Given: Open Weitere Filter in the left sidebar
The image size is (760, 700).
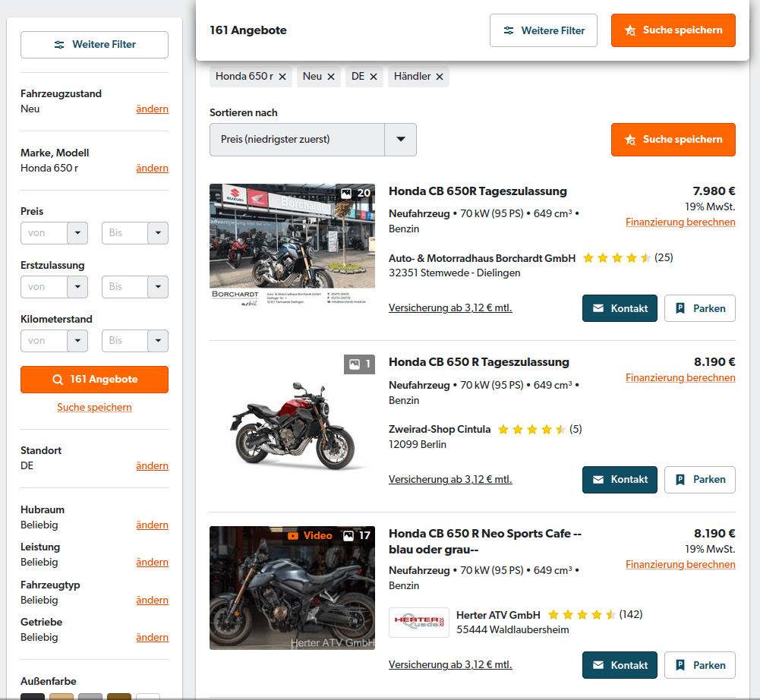Looking at the screenshot, I should tap(94, 45).
